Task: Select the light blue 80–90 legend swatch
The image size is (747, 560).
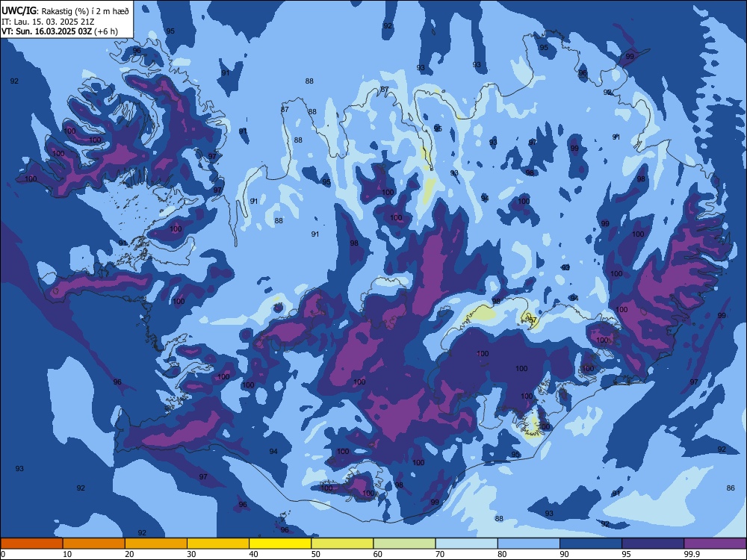Action: (x=529, y=544)
